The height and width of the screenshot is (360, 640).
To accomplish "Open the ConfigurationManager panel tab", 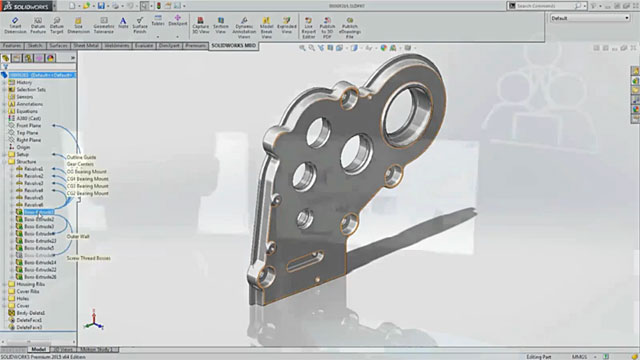I will point(28,58).
